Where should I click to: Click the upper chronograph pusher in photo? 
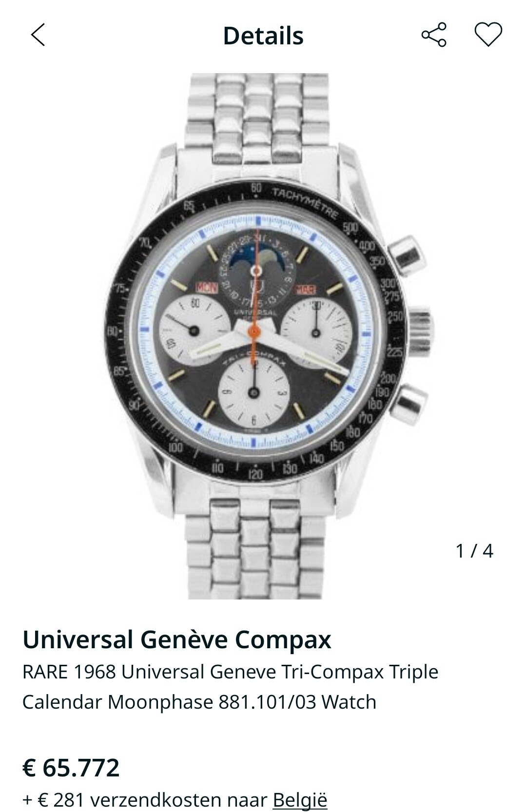407,255
